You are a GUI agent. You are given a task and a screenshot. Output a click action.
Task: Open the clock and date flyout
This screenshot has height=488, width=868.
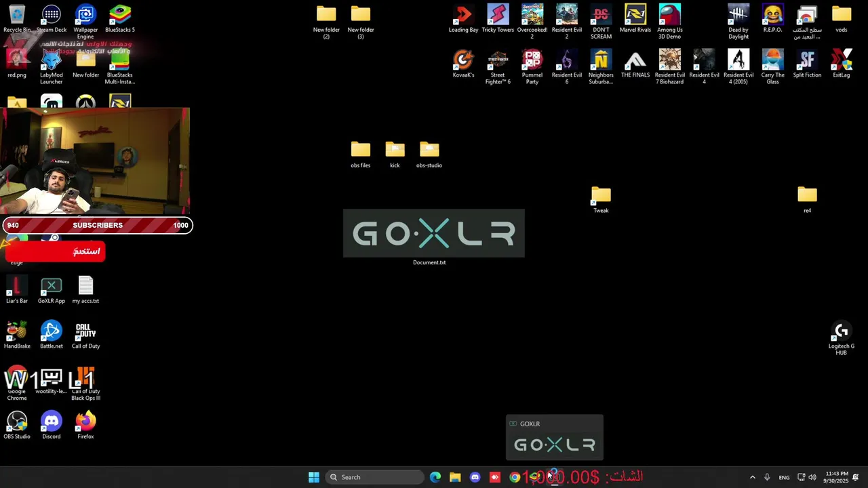(837, 477)
